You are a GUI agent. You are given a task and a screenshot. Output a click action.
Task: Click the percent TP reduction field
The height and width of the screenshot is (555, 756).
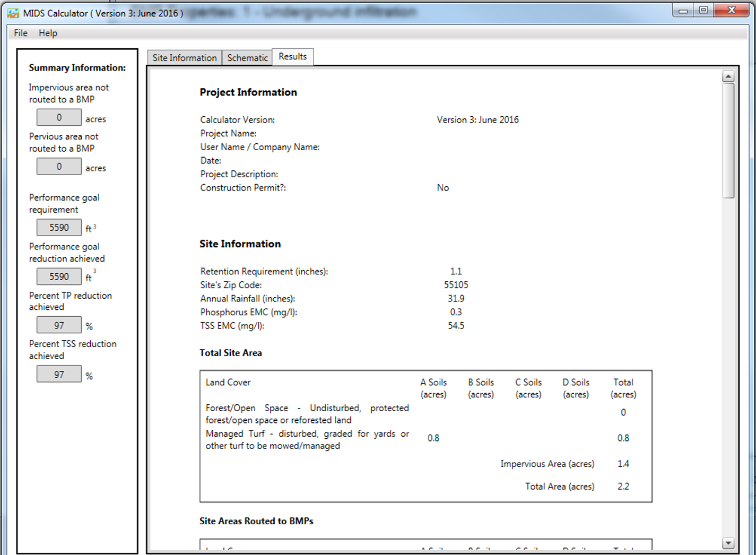pos(59,324)
